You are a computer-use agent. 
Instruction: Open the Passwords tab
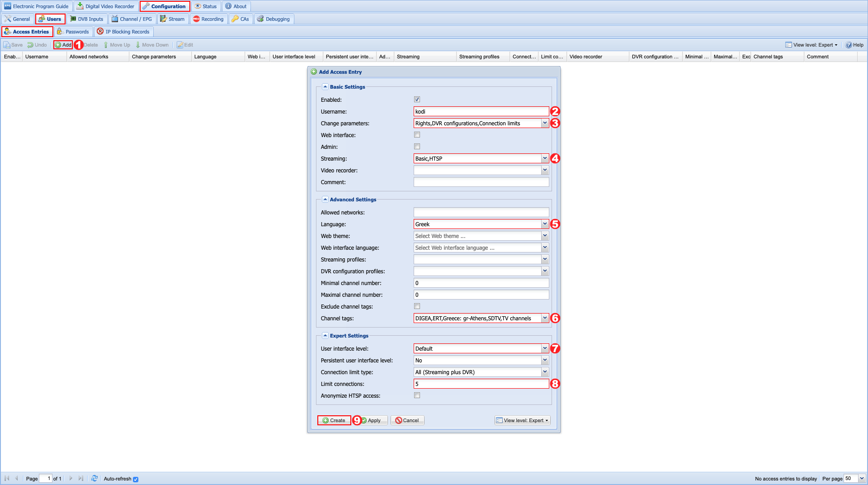(x=73, y=32)
